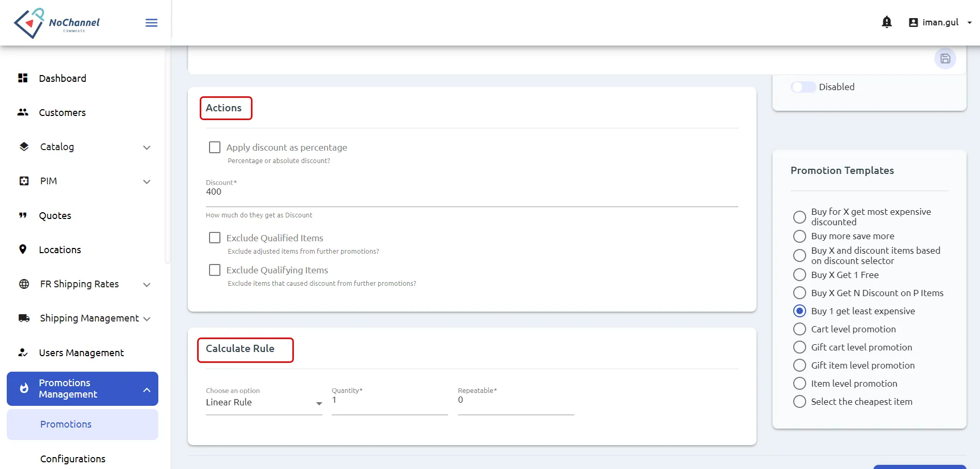Click the Repeatable input field
This screenshot has width=980, height=469.
click(x=516, y=401)
